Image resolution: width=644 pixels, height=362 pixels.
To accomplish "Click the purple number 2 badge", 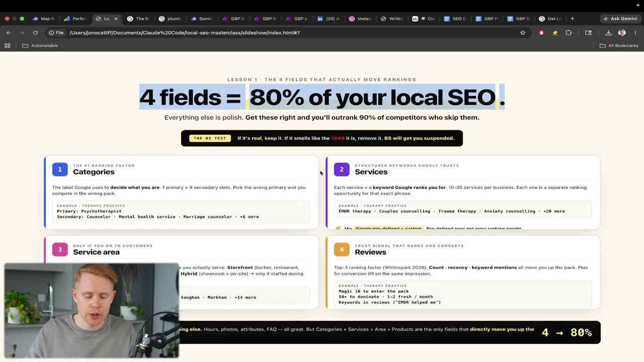I will click(x=342, y=169).
